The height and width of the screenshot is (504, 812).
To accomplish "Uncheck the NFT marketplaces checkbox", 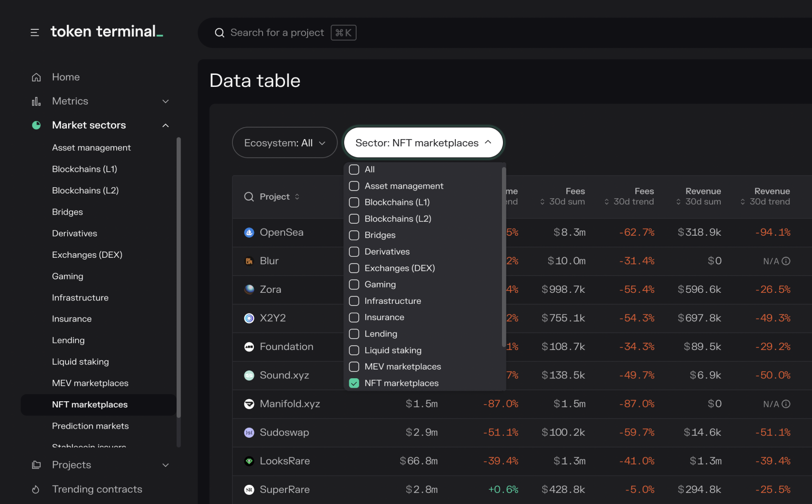I will click(354, 383).
